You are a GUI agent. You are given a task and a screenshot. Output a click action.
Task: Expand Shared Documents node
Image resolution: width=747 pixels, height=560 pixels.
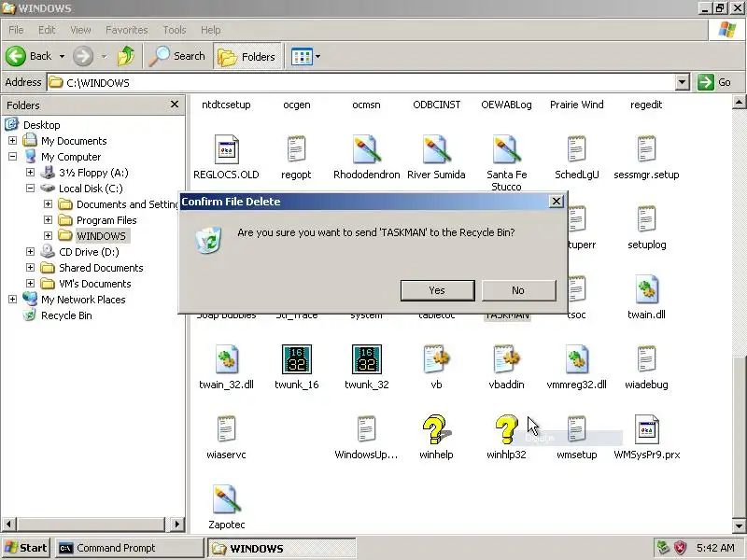coord(30,267)
